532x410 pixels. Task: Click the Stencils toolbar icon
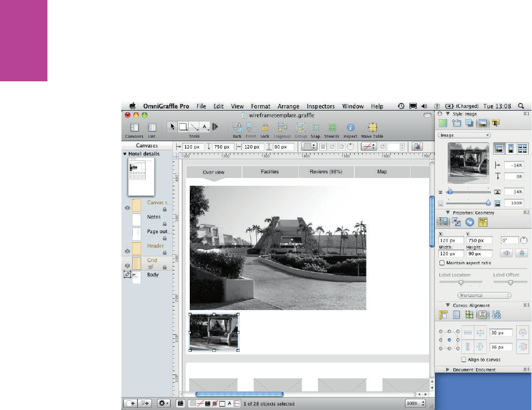pyautogui.click(x=332, y=128)
